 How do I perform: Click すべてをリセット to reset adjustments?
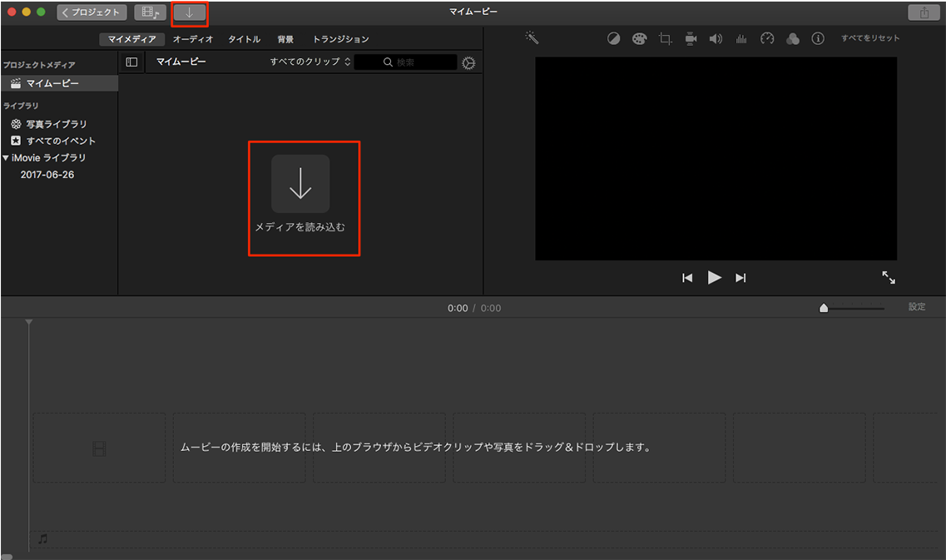(869, 37)
